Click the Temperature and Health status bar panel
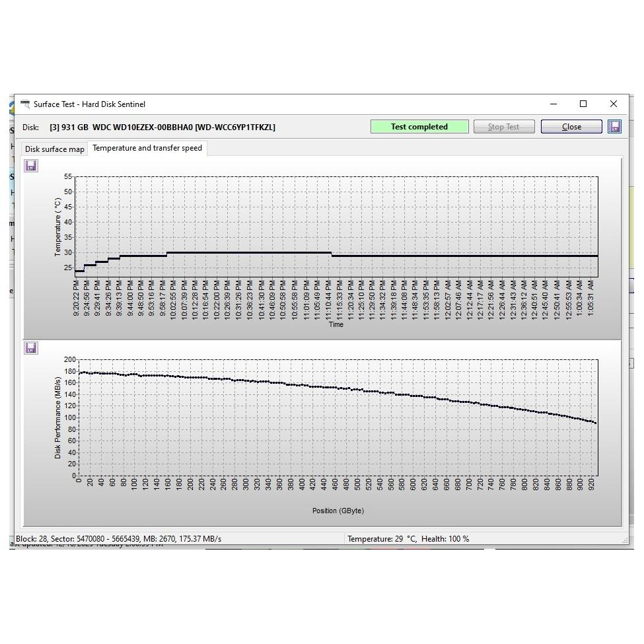The height and width of the screenshot is (644, 644). [408, 539]
